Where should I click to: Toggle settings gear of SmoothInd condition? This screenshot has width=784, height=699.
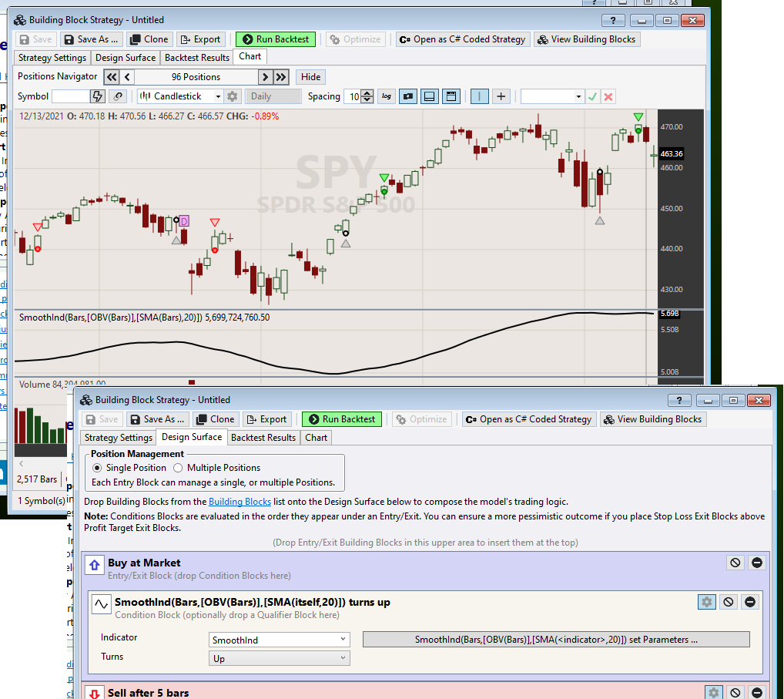click(706, 602)
